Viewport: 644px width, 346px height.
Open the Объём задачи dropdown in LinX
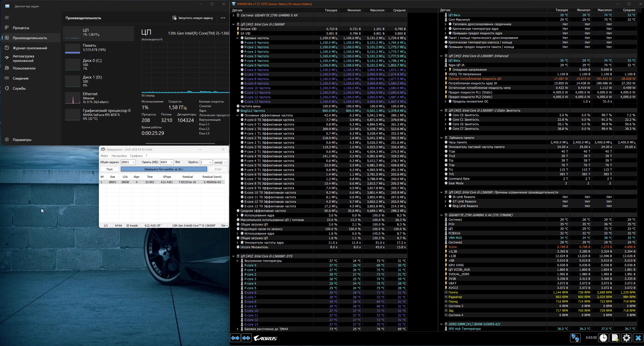tap(134, 162)
